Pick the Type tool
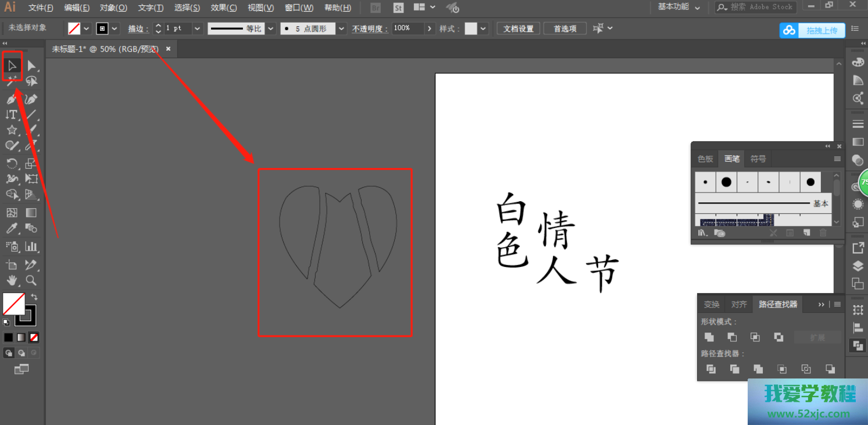868x425 pixels. pos(12,115)
